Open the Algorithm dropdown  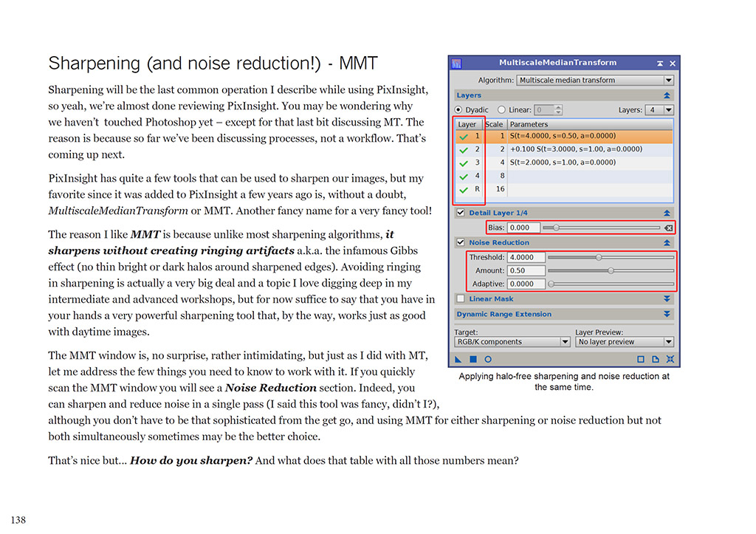coord(668,81)
